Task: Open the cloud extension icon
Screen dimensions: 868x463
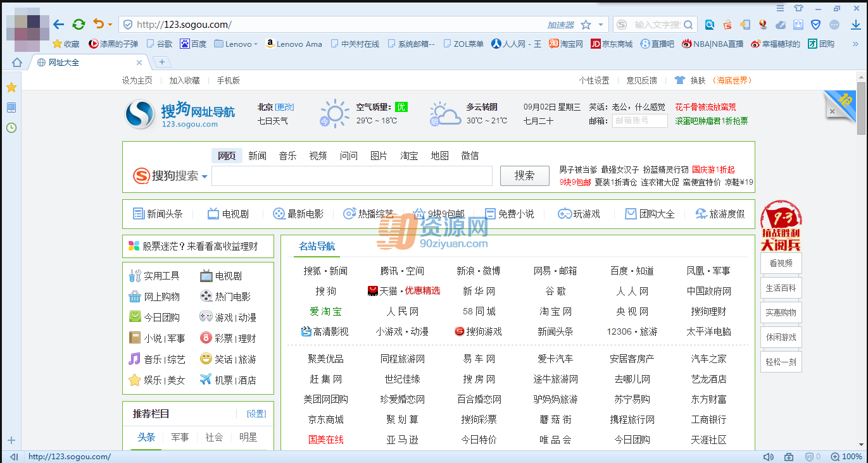Action: (781, 25)
